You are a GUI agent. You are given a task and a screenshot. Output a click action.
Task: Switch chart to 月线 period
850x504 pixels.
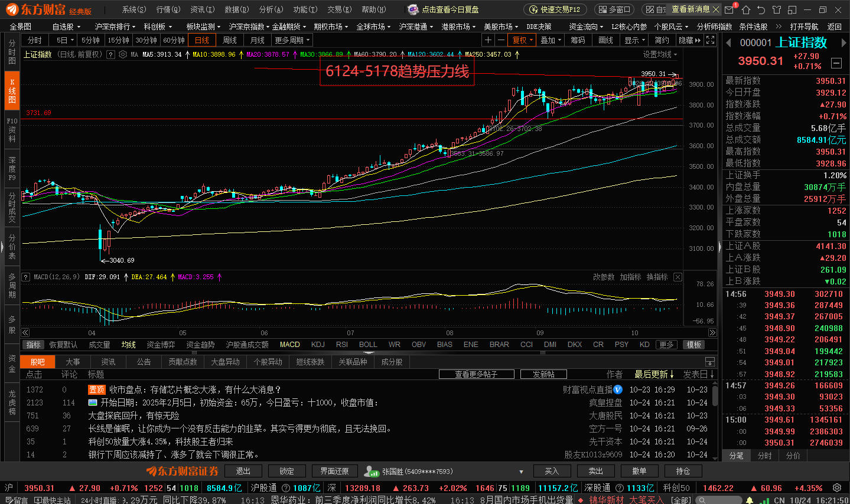click(258, 40)
